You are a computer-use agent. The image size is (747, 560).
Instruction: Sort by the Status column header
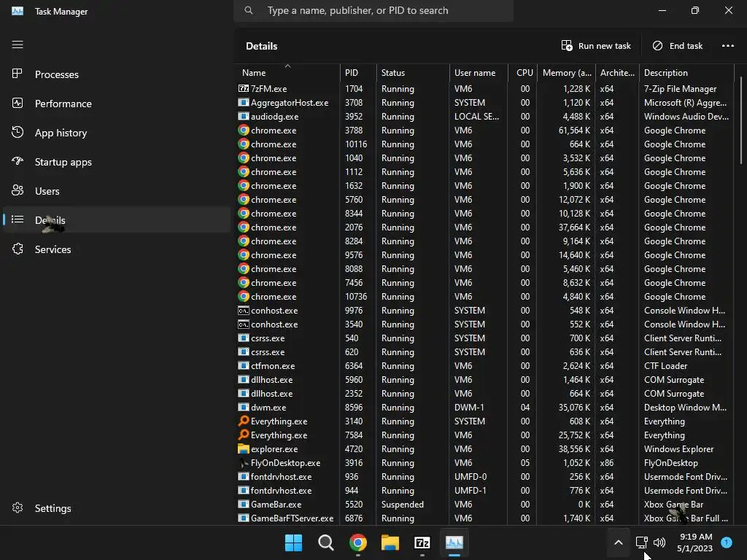[413, 72]
